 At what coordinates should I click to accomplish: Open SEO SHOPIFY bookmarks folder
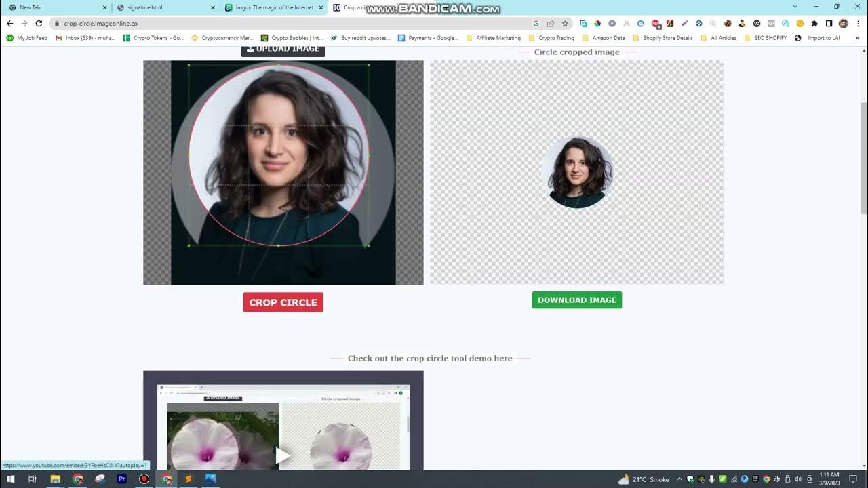point(766,38)
